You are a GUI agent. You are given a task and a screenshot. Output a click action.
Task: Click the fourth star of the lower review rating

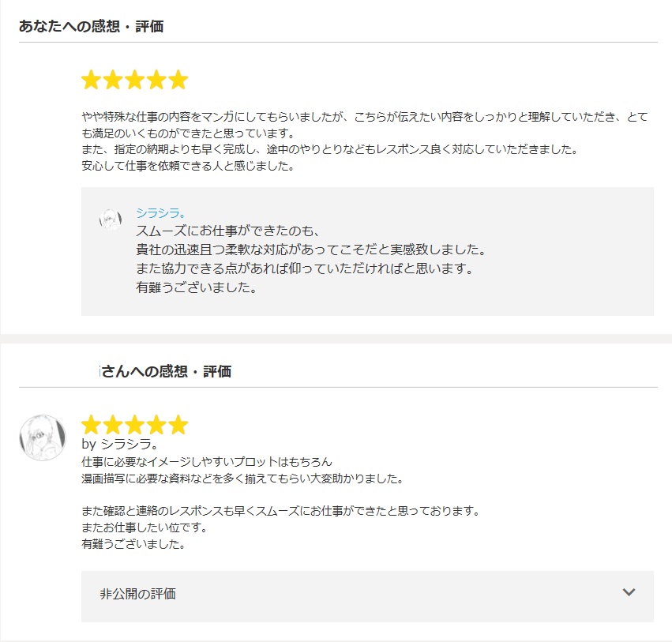coord(156,425)
